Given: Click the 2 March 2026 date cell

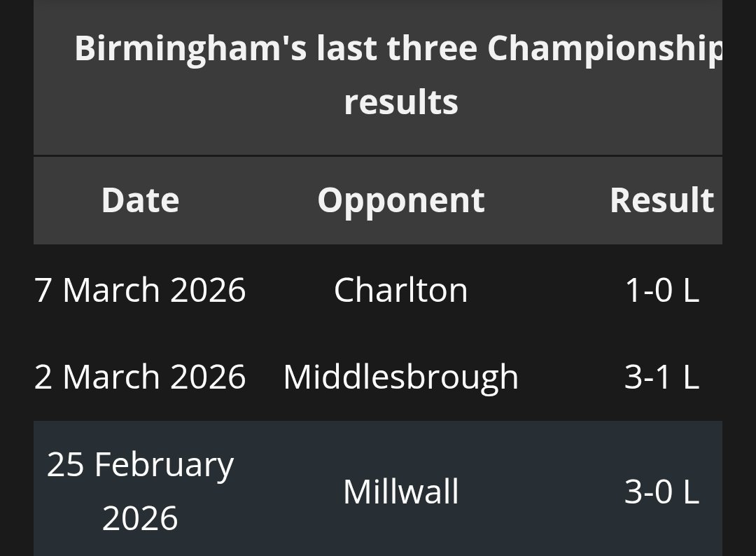Looking at the screenshot, I should coord(140,377).
